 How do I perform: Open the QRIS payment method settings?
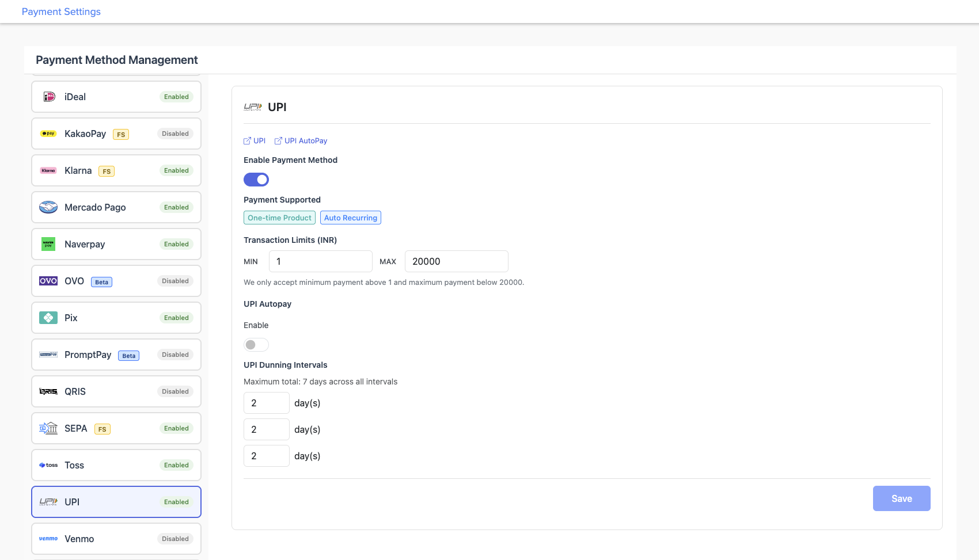pos(116,391)
